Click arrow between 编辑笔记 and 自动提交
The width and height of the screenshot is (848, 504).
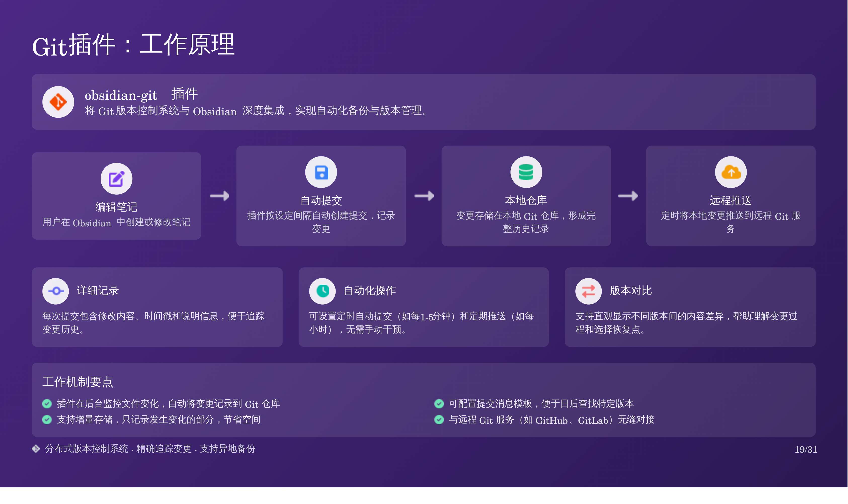(x=219, y=196)
